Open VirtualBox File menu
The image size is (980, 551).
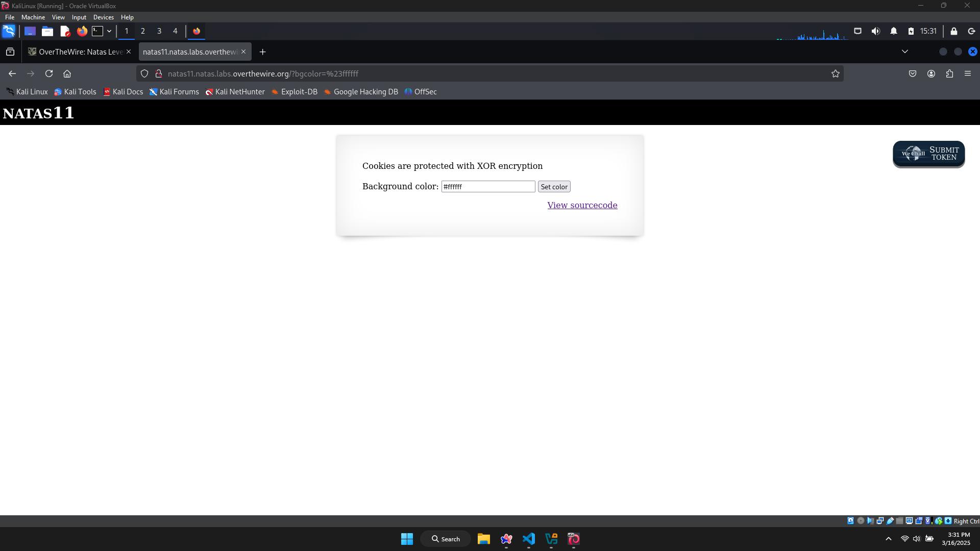(10, 17)
